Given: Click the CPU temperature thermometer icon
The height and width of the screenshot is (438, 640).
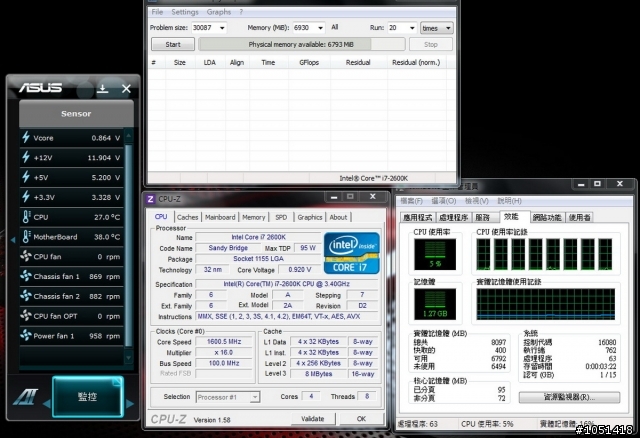Looking at the screenshot, I should 26,217.
